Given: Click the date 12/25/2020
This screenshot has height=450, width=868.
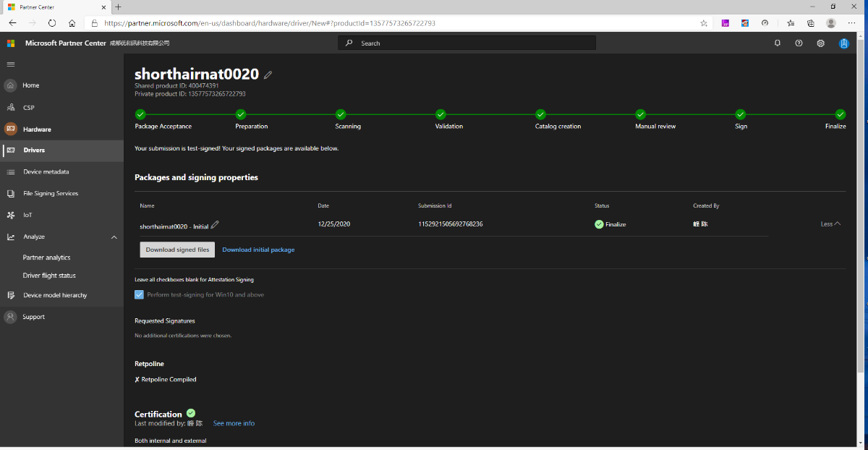Looking at the screenshot, I should [x=334, y=224].
